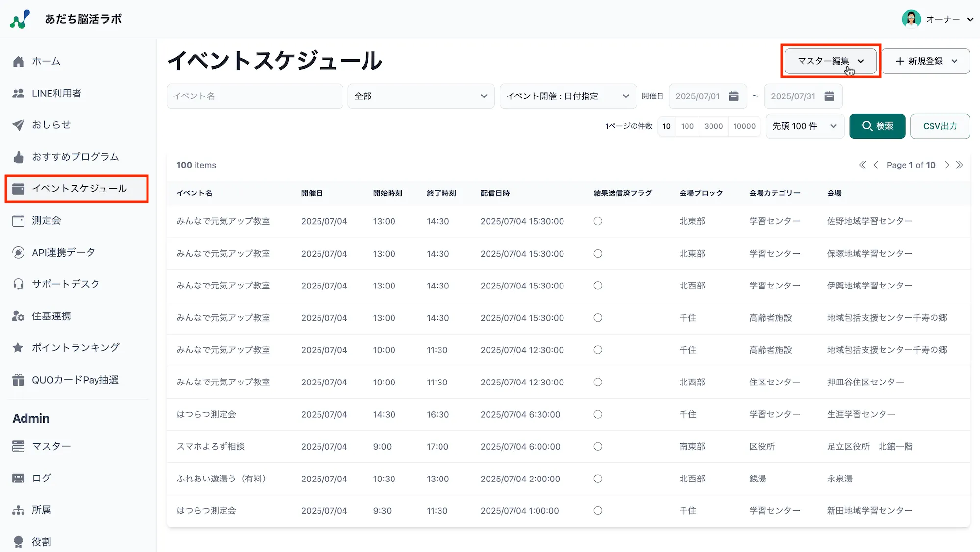Select the おすすめプログラム thumbs-up icon

(18, 156)
